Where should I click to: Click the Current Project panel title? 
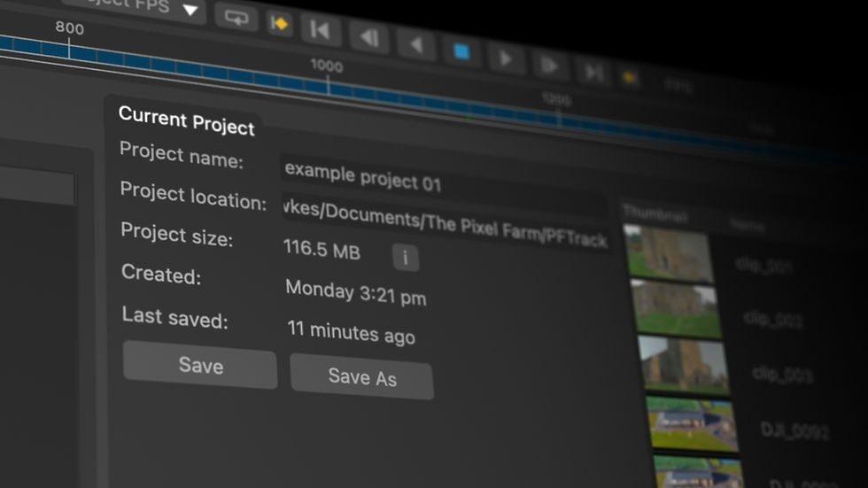(187, 120)
